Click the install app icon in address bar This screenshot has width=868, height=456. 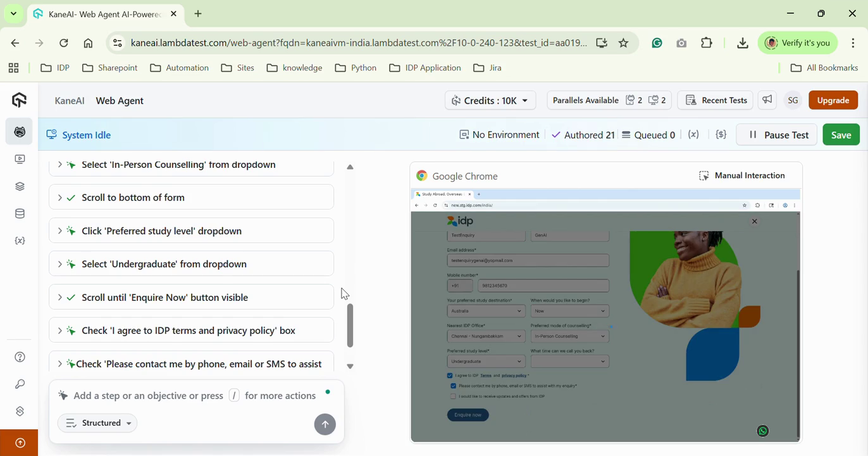[602, 43]
